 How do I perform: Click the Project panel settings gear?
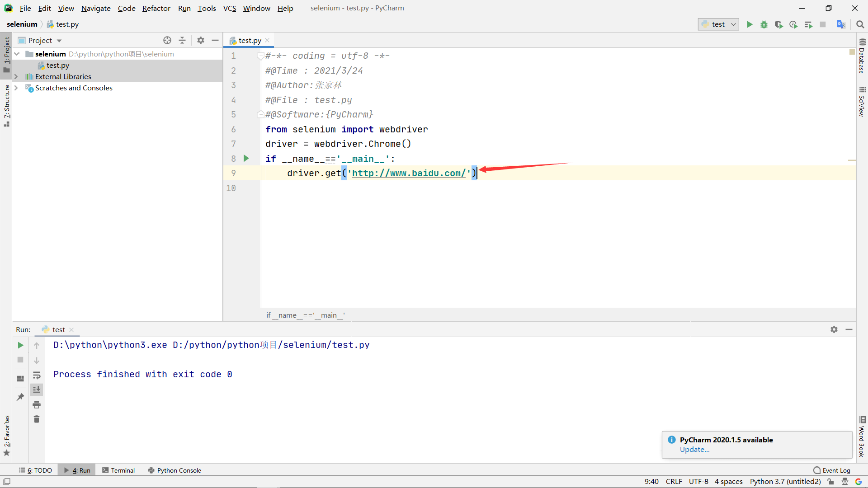click(x=201, y=40)
